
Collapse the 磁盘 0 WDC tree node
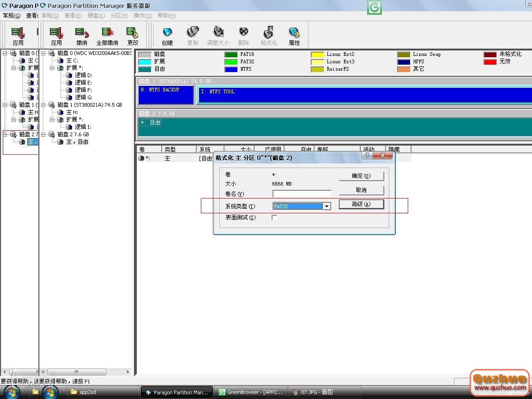[x=43, y=53]
